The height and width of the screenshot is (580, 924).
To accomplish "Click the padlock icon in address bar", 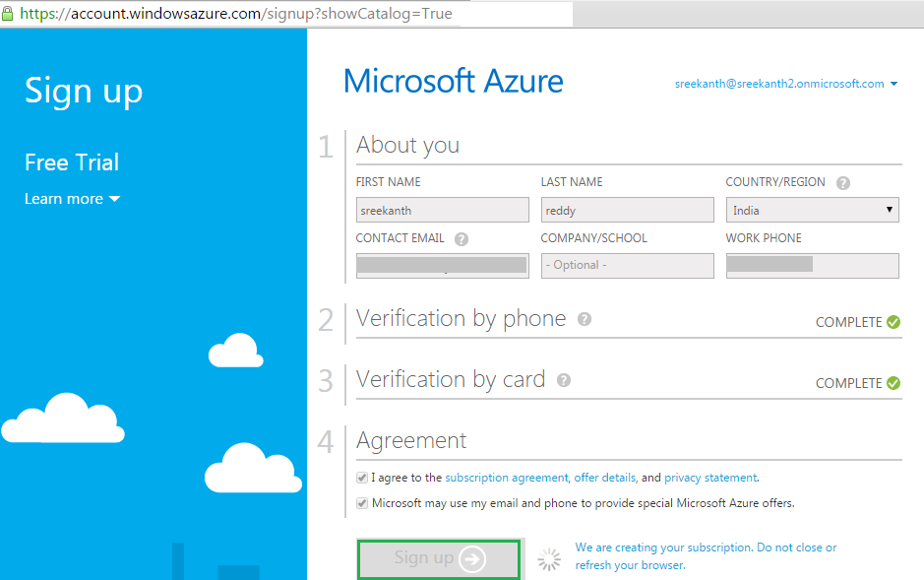I will coord(7,13).
